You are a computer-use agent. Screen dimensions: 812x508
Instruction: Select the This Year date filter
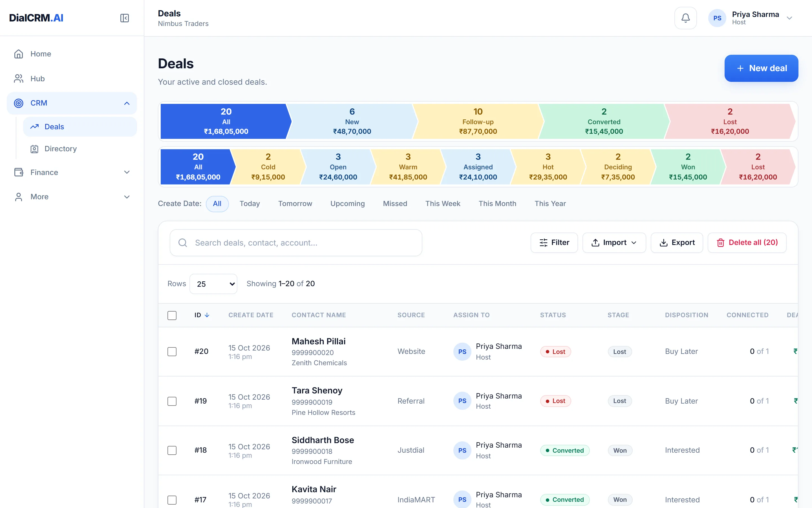(x=550, y=203)
